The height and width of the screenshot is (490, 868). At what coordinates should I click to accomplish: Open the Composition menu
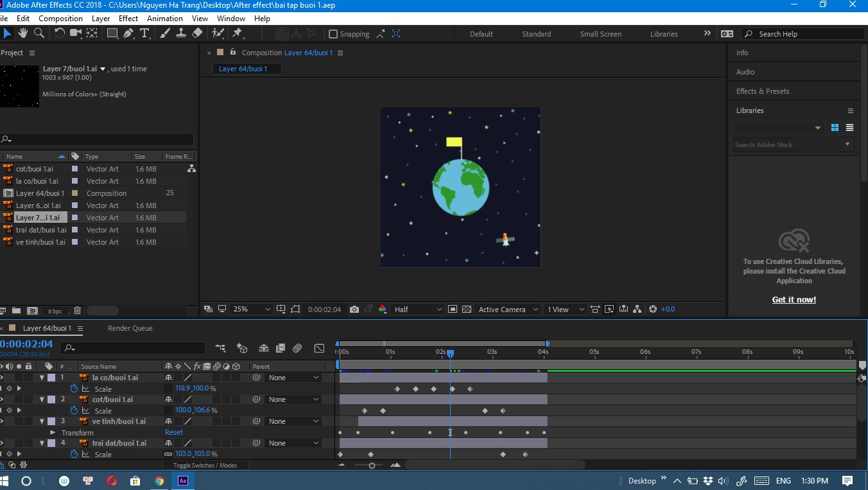tap(60, 19)
